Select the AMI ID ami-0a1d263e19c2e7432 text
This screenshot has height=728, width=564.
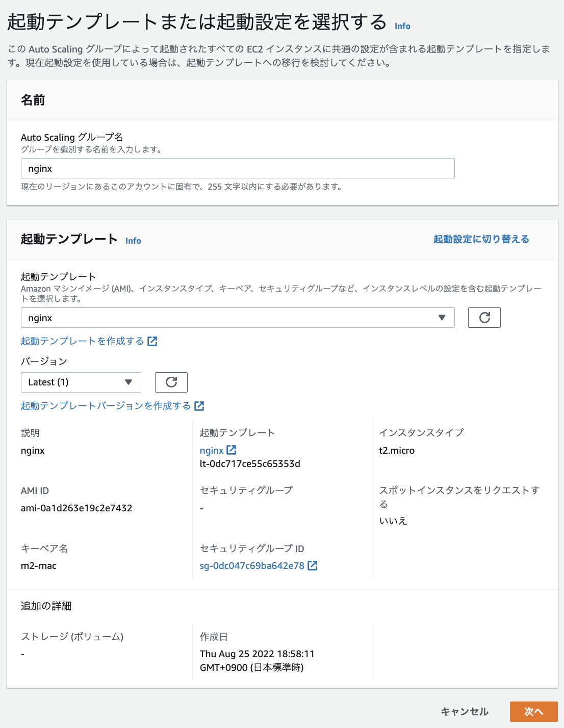75,508
